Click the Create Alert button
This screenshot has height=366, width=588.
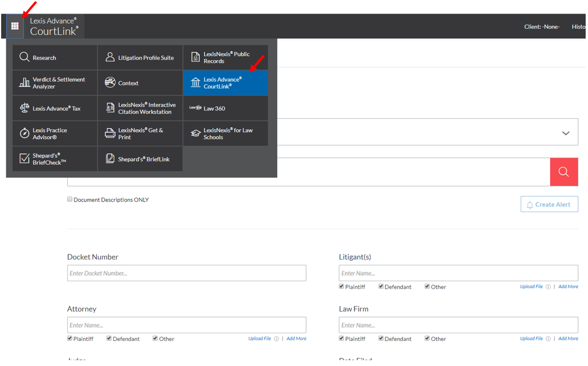tap(549, 203)
